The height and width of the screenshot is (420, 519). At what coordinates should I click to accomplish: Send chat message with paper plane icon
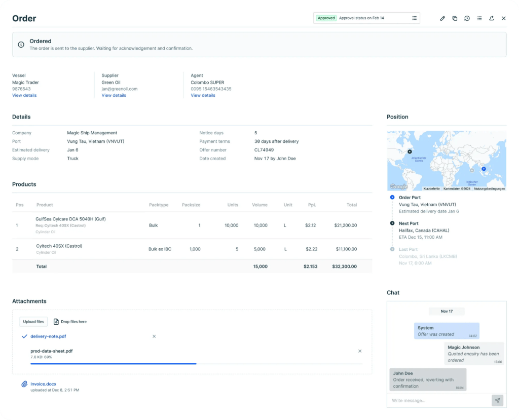pyautogui.click(x=497, y=400)
